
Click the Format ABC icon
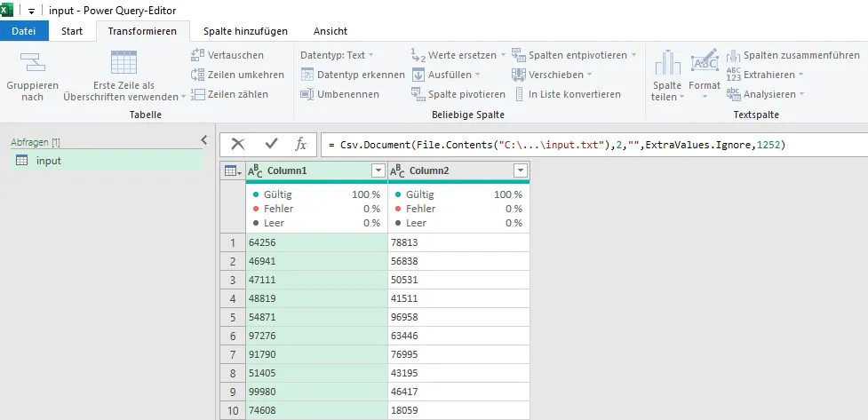(705, 59)
